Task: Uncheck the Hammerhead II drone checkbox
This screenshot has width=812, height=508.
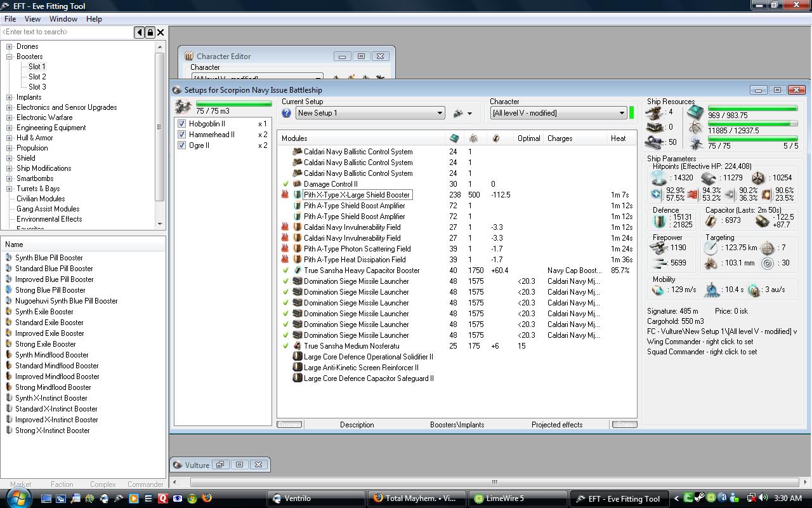Action: point(182,135)
